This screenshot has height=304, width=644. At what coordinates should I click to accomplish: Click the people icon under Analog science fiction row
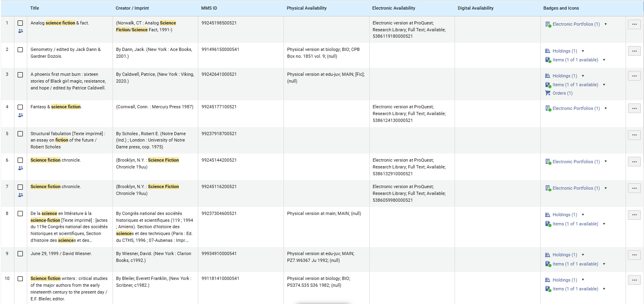(x=20, y=31)
